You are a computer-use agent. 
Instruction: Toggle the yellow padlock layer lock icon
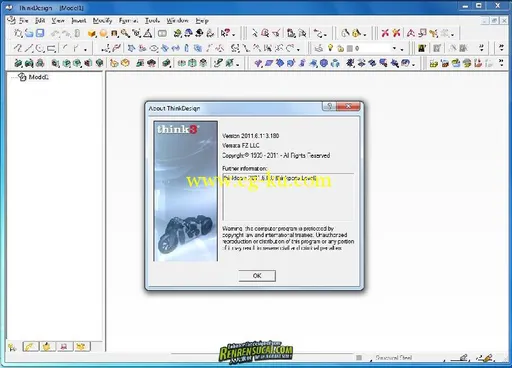click(x=340, y=49)
